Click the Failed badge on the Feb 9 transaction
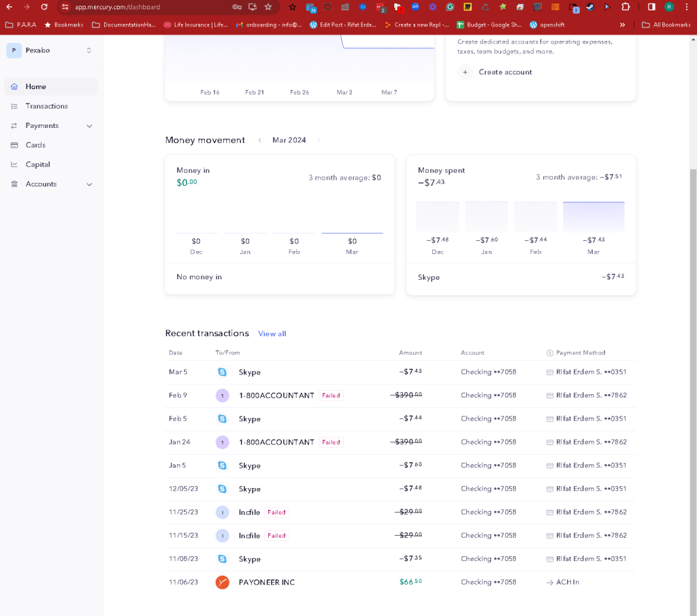The height and width of the screenshot is (616, 697). [331, 395]
